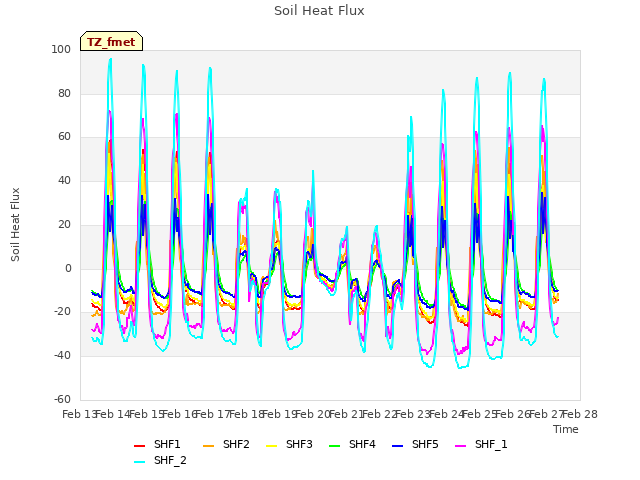Click the SHF3 yellow legend swatch
The height and width of the screenshot is (480, 640).
(271, 446)
